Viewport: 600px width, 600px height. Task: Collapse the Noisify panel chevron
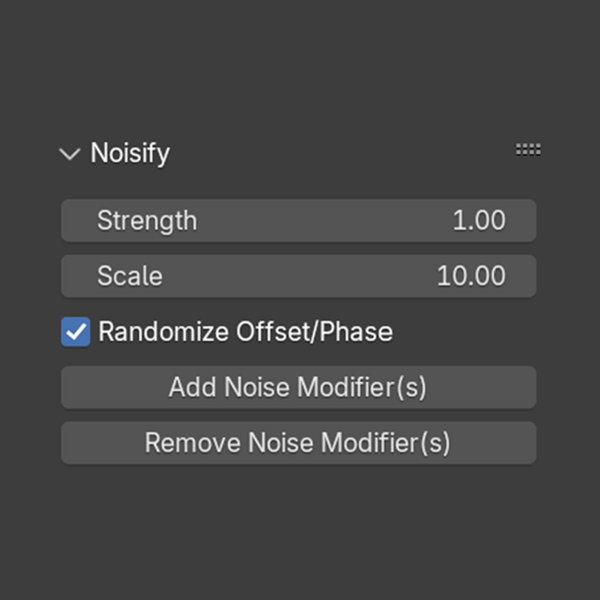tap(69, 154)
